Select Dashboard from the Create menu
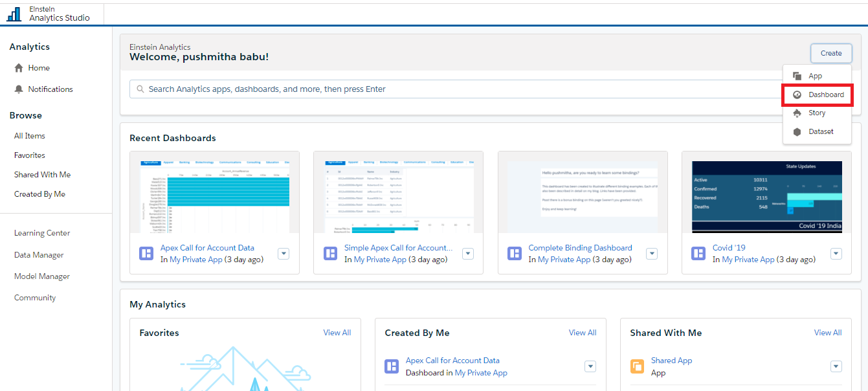868x391 pixels. pyautogui.click(x=817, y=95)
